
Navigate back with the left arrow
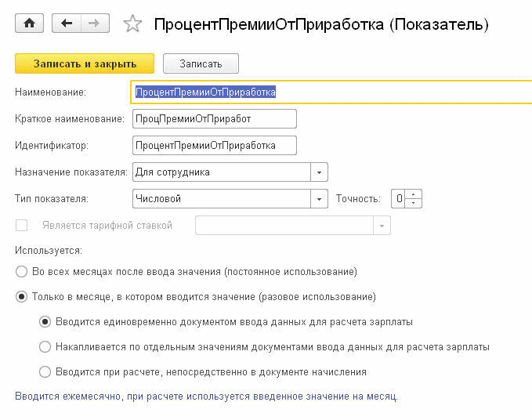click(x=67, y=23)
